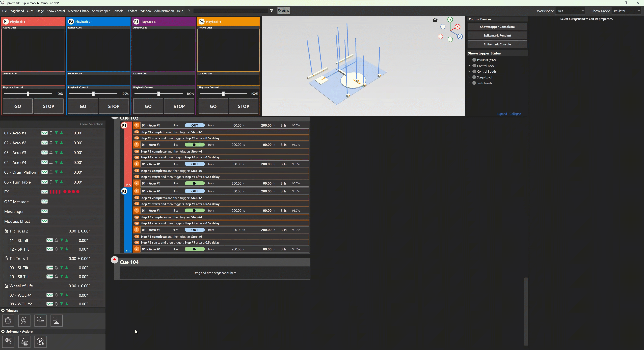644x350 pixels.
Task: Select the P-lightning playback action icon
Action: [40, 341]
